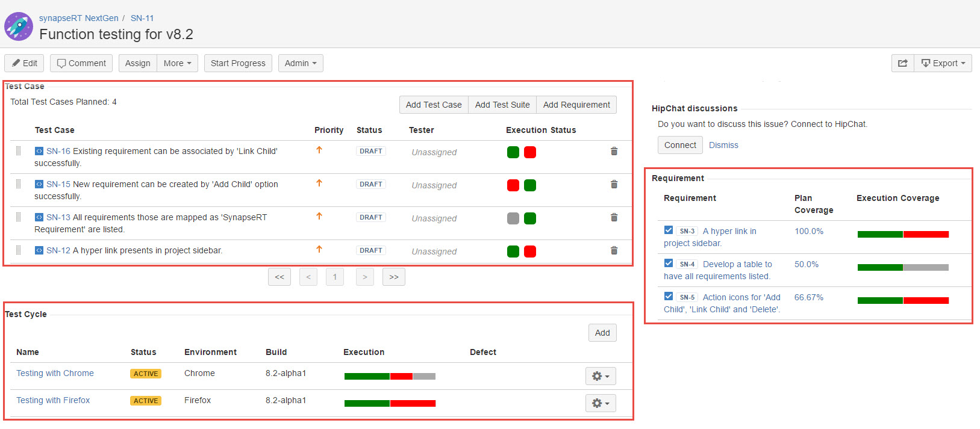This screenshot has height=429, width=980.
Task: Click the issue type icon for SN-16
Action: [x=39, y=151]
